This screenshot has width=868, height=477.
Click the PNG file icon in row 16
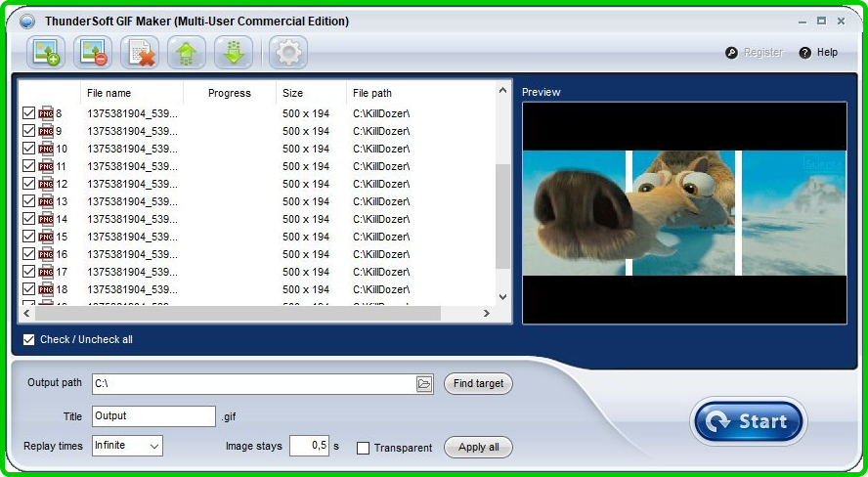[46, 254]
